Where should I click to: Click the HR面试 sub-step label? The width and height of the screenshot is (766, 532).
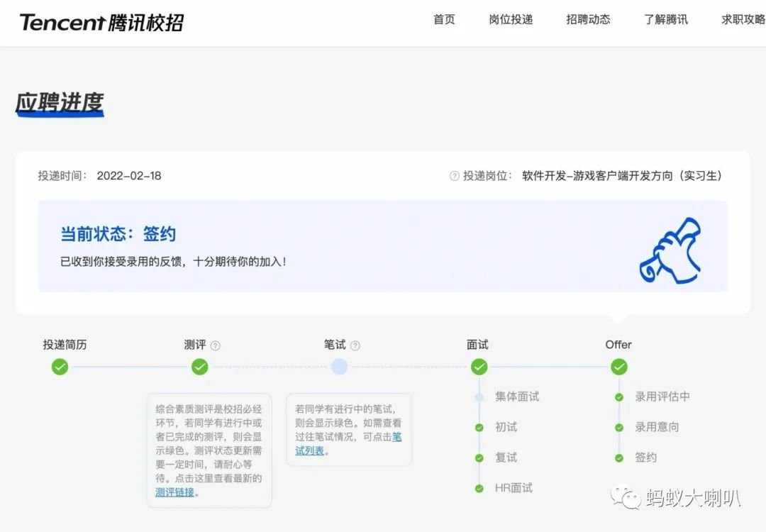coord(514,488)
